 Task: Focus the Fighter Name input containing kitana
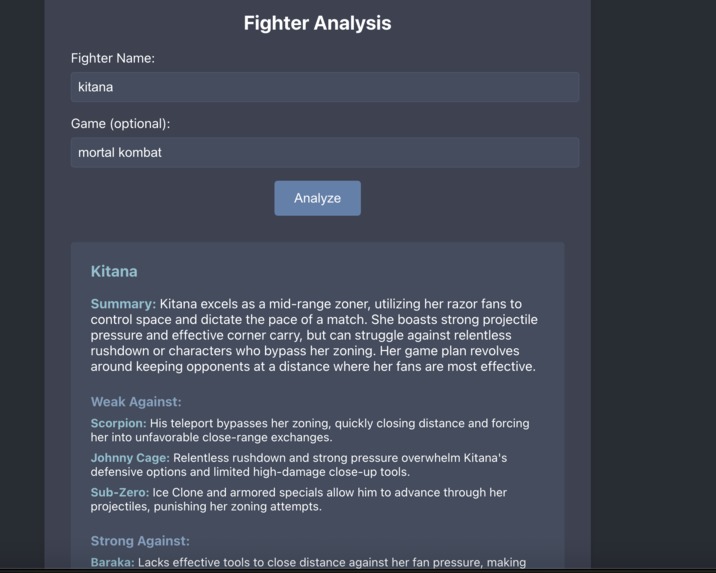coord(325,87)
